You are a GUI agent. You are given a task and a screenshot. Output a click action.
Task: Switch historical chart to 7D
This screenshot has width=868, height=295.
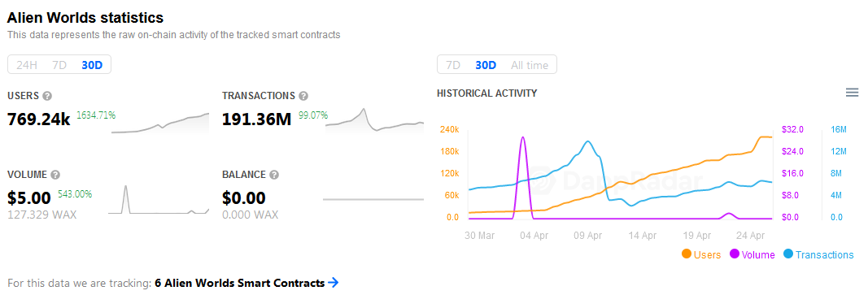pos(453,65)
